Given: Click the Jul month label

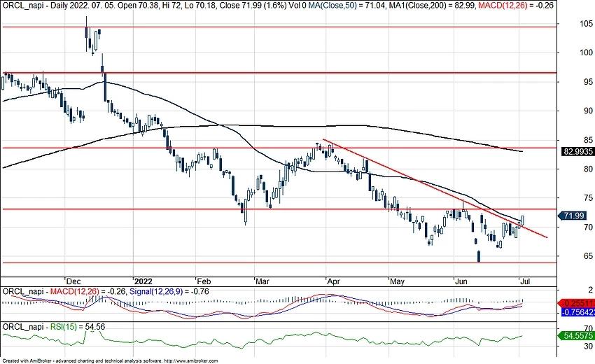Looking at the screenshot, I should tap(525, 281).
